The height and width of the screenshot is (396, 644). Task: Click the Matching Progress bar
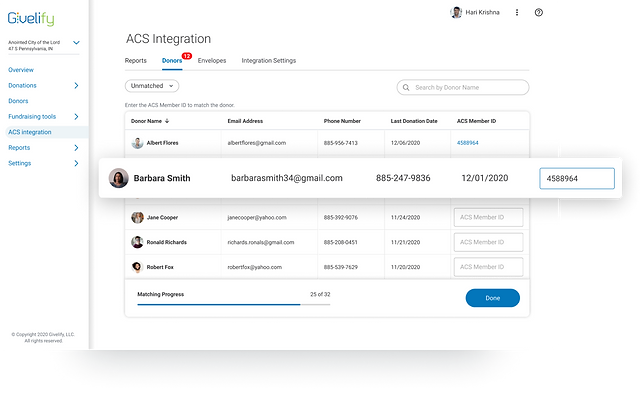click(x=234, y=304)
